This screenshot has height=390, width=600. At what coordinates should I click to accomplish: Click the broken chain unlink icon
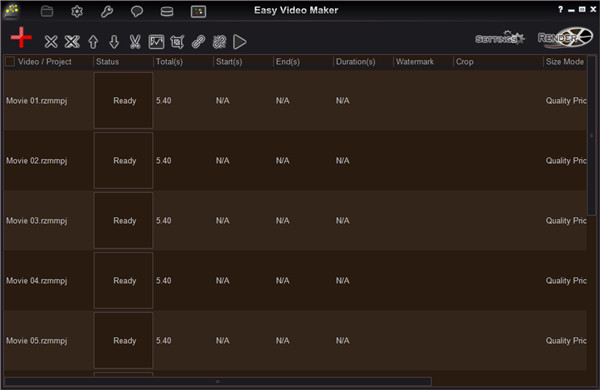(x=219, y=42)
